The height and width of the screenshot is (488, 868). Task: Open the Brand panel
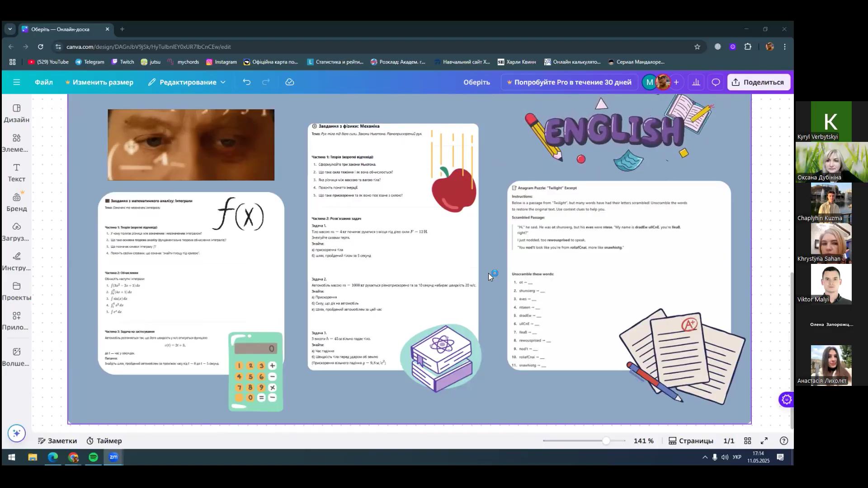pos(17,202)
